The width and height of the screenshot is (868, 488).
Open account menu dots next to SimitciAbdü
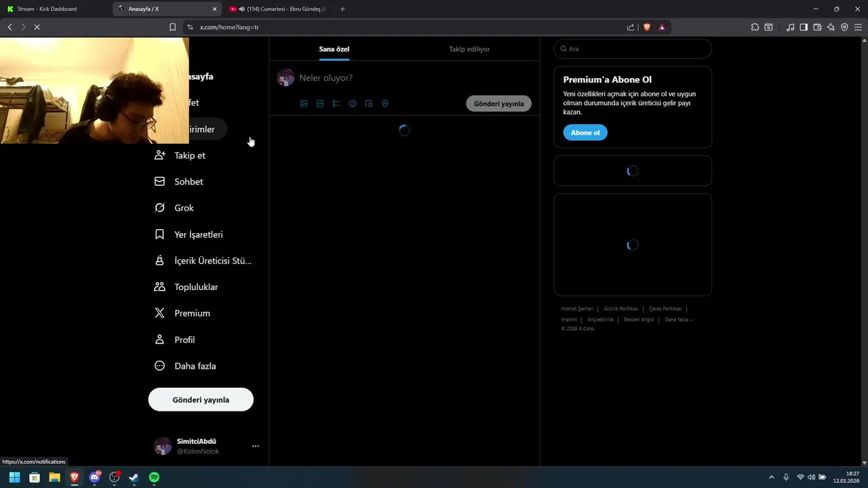click(256, 446)
